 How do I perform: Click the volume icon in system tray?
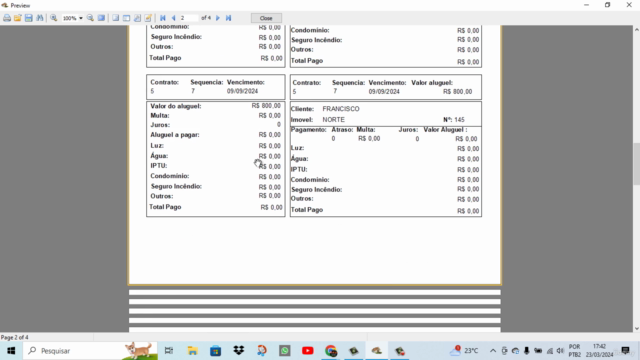coord(560,351)
